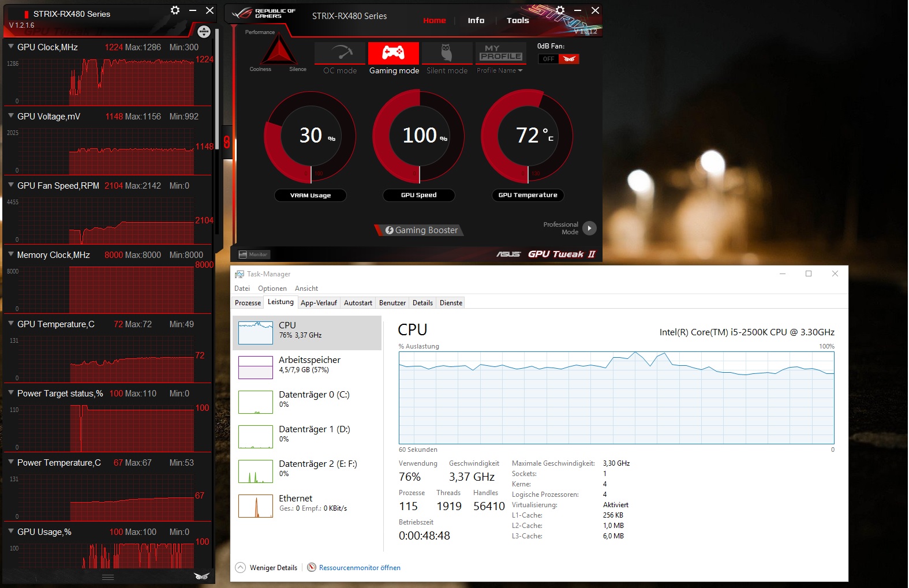Switch to the Autostart tab

[358, 303]
